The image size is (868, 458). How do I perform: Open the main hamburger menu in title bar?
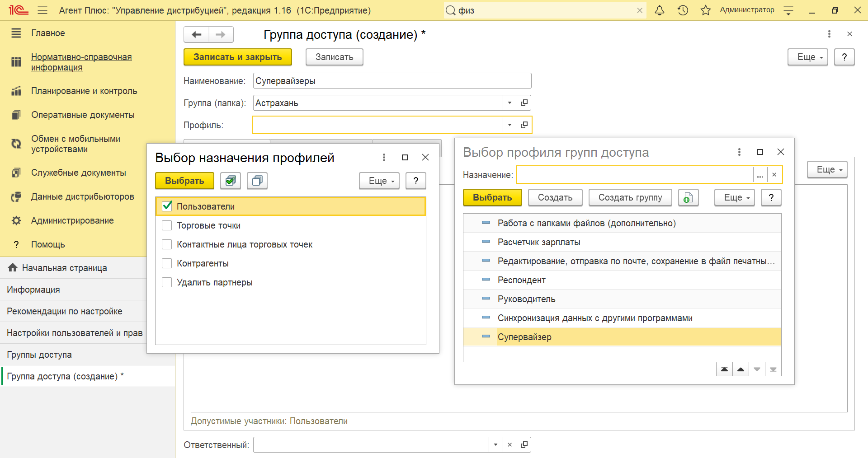[42, 10]
